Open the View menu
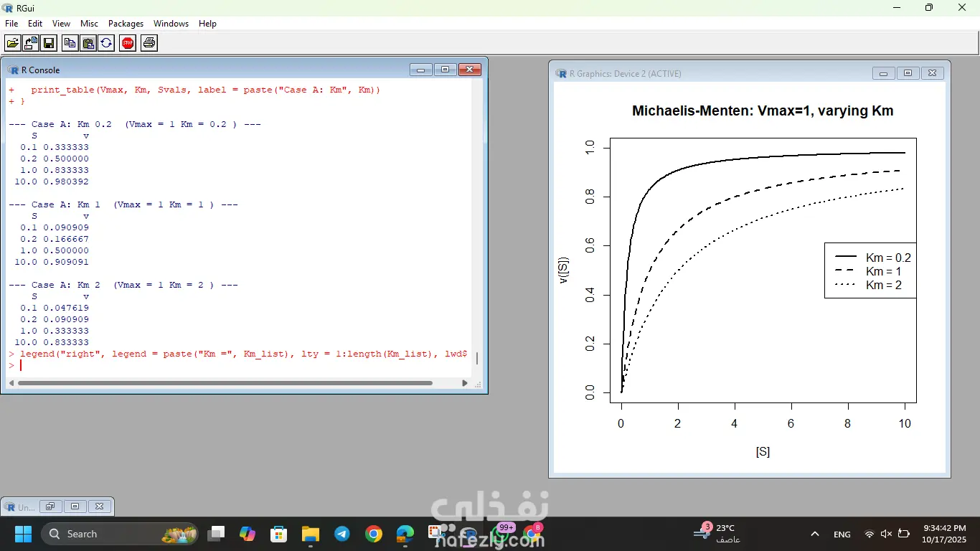 pos(61,24)
